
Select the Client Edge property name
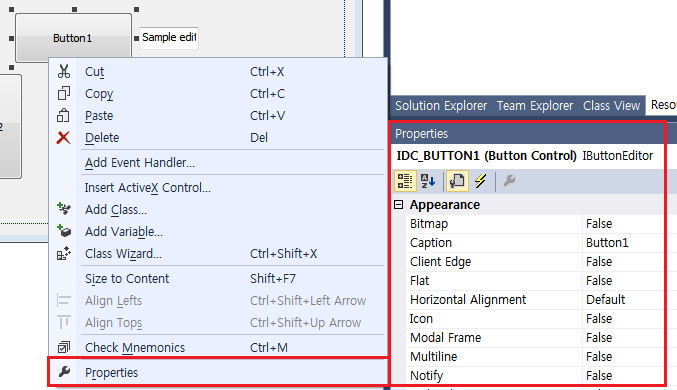[494, 261]
